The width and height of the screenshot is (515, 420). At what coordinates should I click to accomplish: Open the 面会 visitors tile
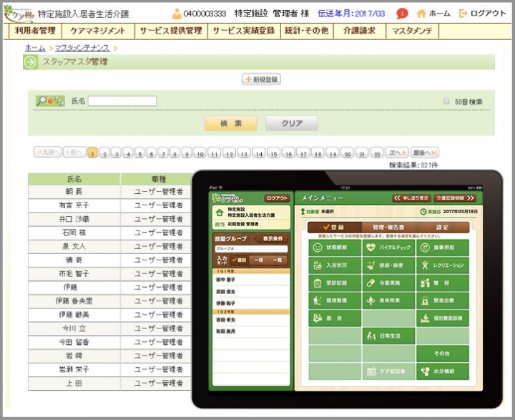click(335, 318)
